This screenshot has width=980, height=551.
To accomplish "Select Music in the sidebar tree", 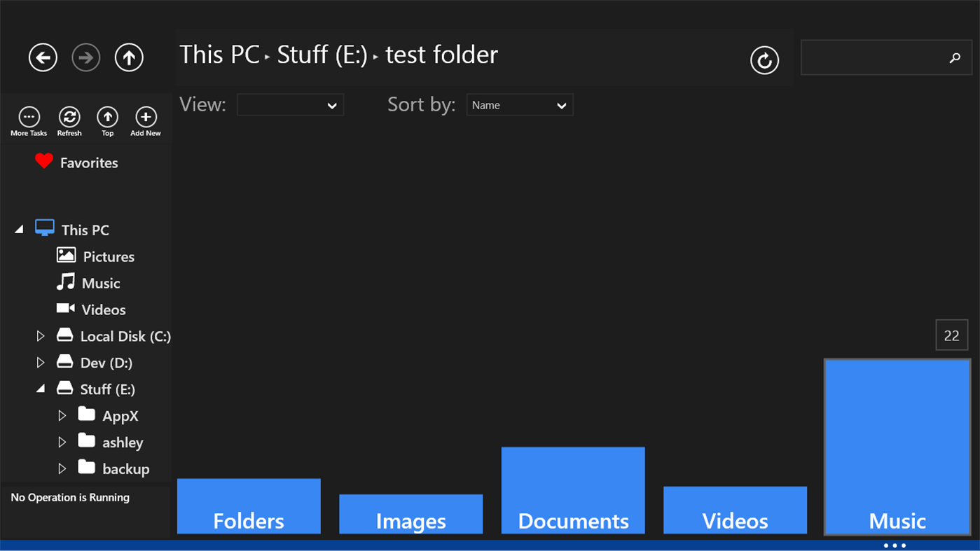I will [x=102, y=283].
